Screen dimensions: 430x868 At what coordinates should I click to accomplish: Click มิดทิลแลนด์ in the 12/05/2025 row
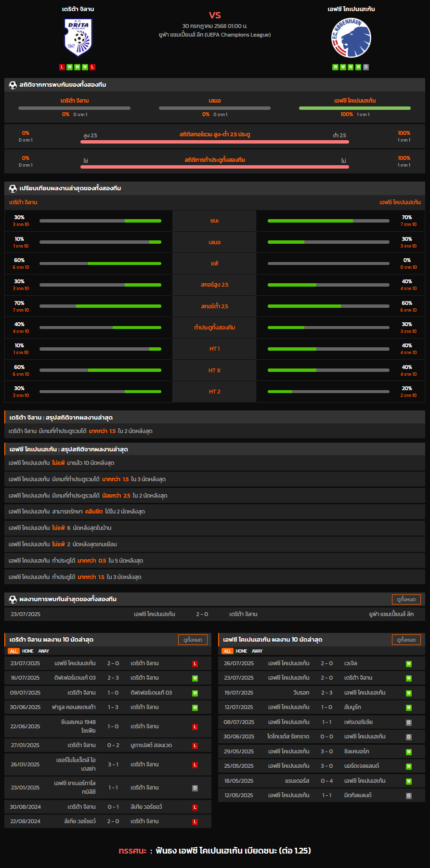click(358, 795)
